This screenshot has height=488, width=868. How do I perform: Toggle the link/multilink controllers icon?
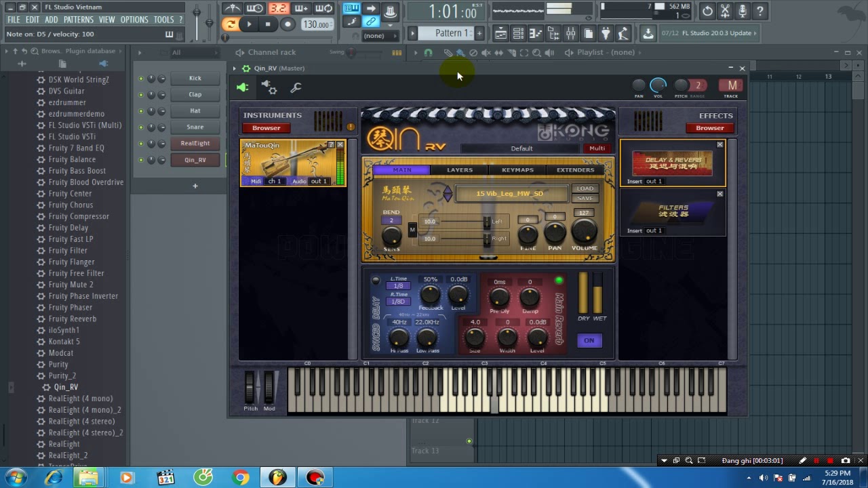pyautogui.click(x=371, y=22)
